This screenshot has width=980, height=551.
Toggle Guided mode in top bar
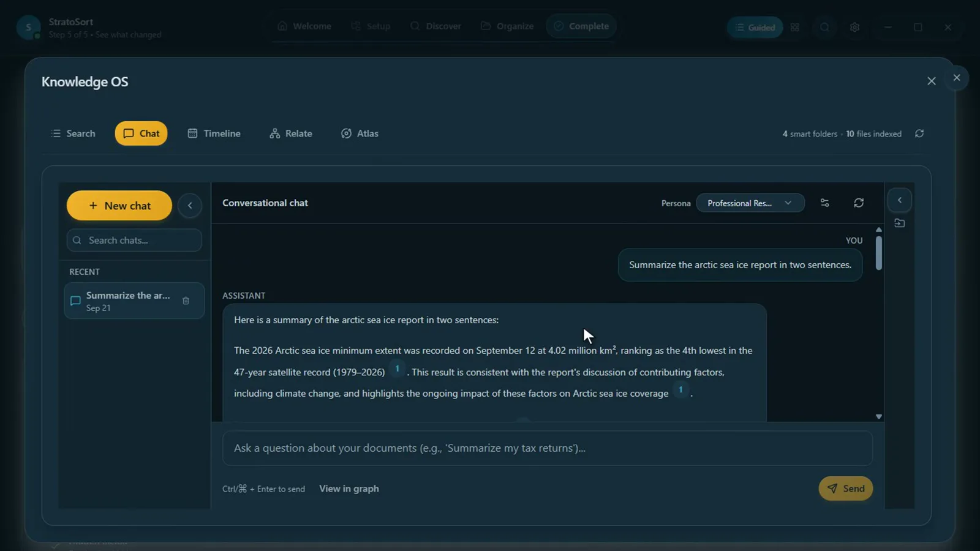[755, 28]
